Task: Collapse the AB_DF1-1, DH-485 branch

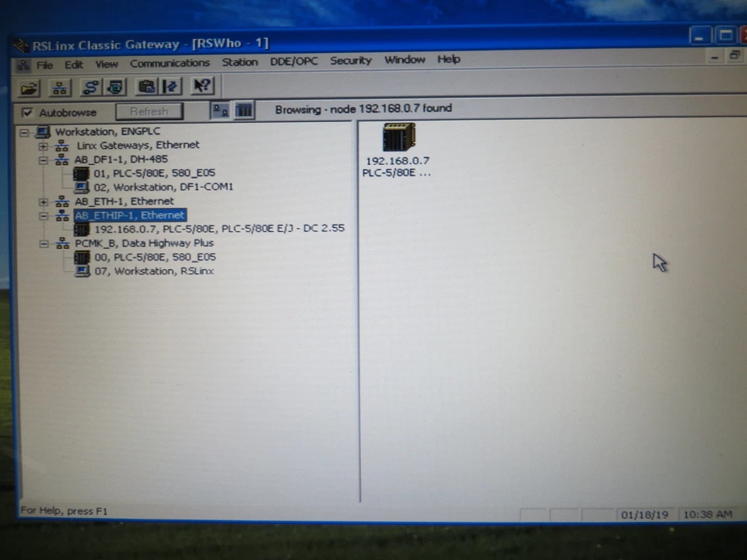Action: tap(44, 159)
